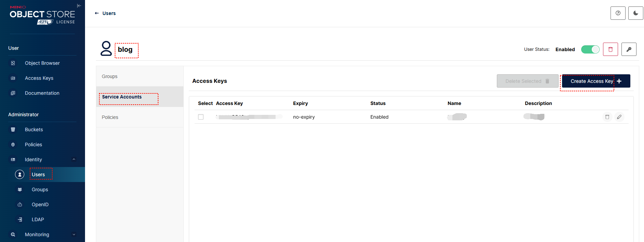The width and height of the screenshot is (644, 242).
Task: Click the key icon to change password
Action: tap(629, 49)
